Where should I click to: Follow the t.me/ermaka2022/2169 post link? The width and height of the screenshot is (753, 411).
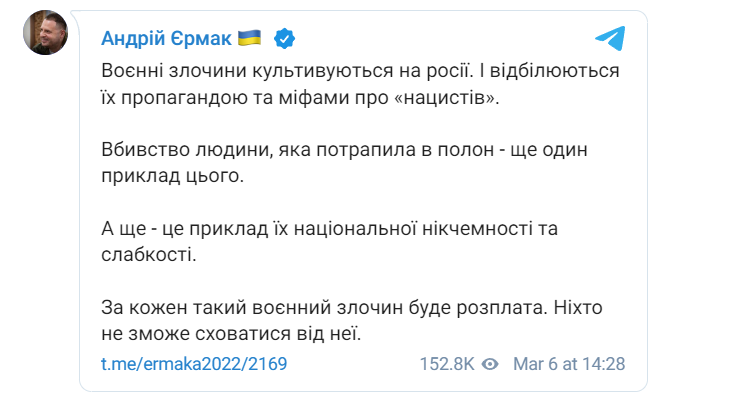194,364
